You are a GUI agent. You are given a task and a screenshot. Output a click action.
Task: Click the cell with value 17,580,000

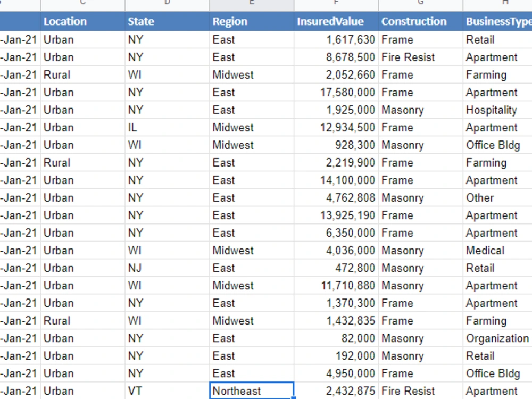[x=336, y=92]
